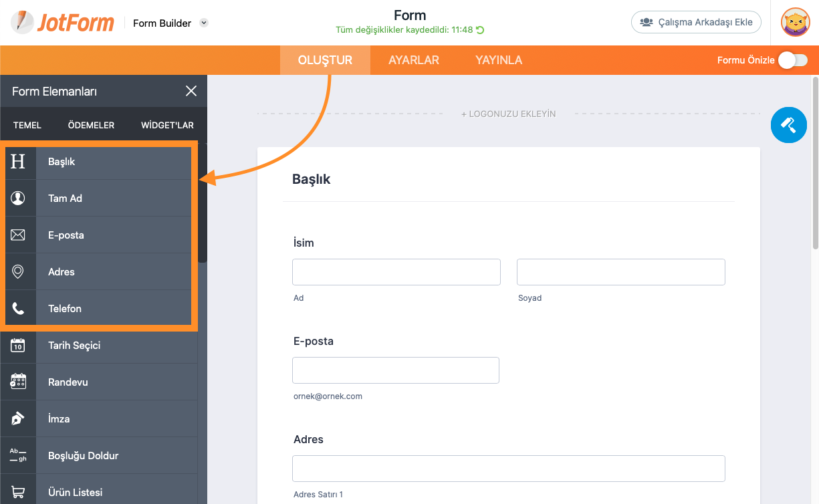Click the LOGONUZU EKLEYİN link
Screen dimensions: 819x504
coord(508,114)
